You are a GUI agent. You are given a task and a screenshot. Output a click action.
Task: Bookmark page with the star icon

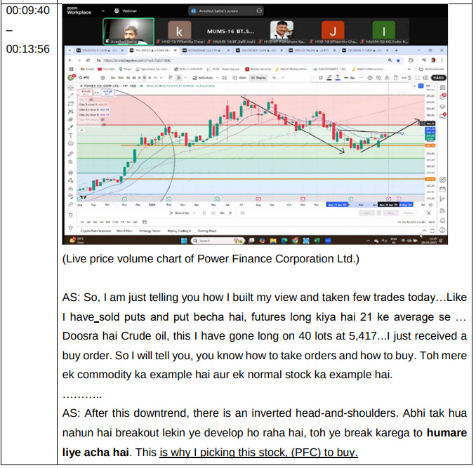[x=398, y=60]
